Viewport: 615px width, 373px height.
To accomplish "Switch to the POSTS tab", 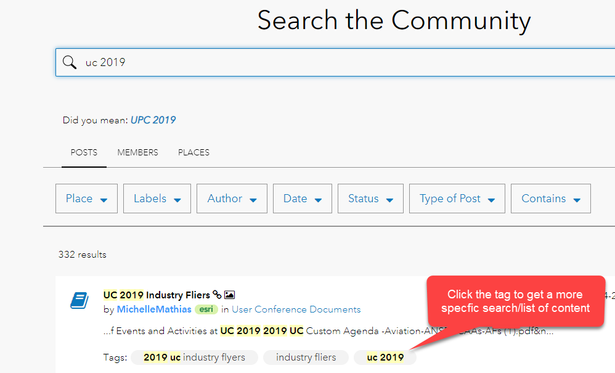I will point(84,153).
